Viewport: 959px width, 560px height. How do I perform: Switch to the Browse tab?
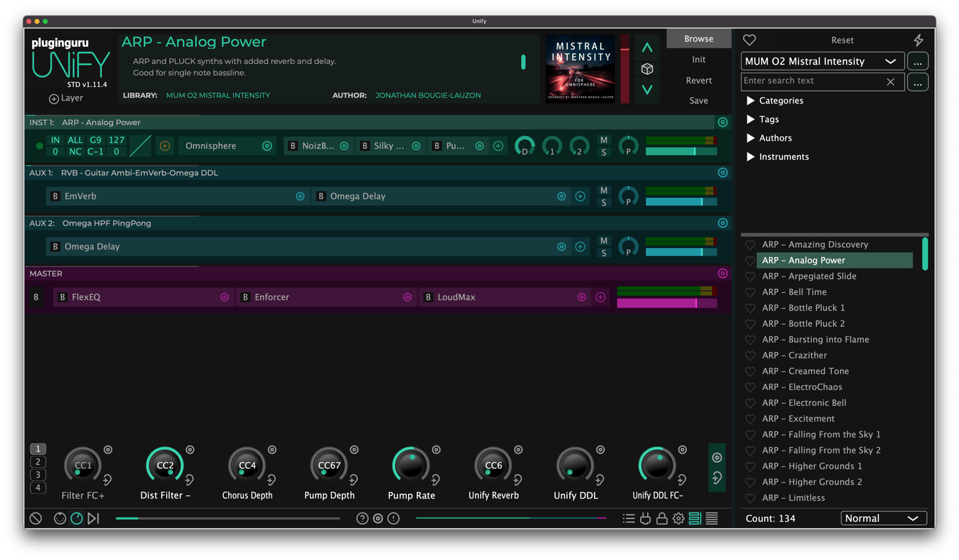[698, 39]
